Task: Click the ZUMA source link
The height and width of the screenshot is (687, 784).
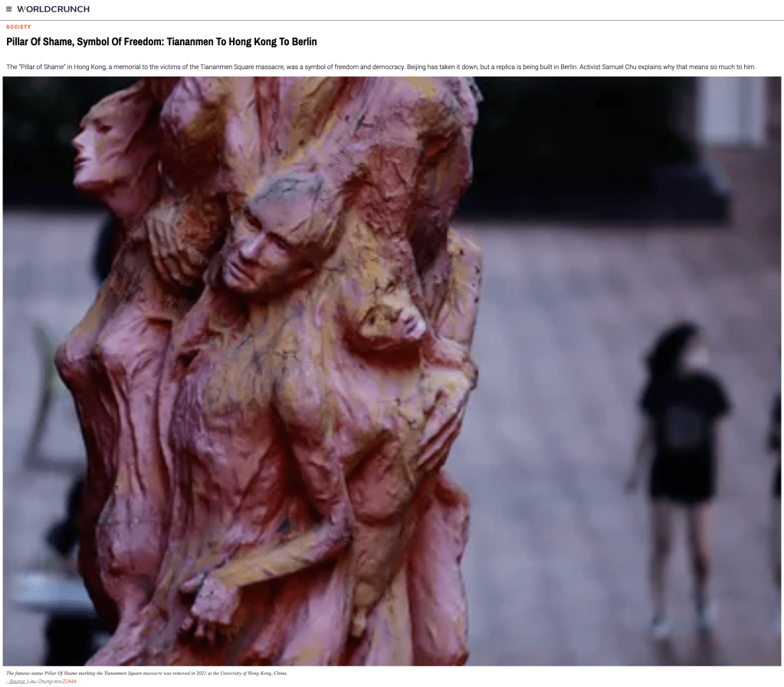Action: click(x=69, y=681)
